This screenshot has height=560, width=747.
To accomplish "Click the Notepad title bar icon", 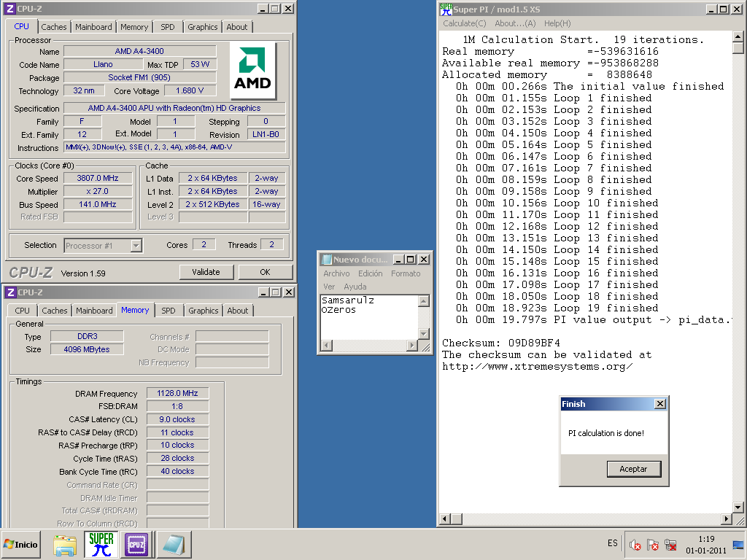I will [x=327, y=260].
